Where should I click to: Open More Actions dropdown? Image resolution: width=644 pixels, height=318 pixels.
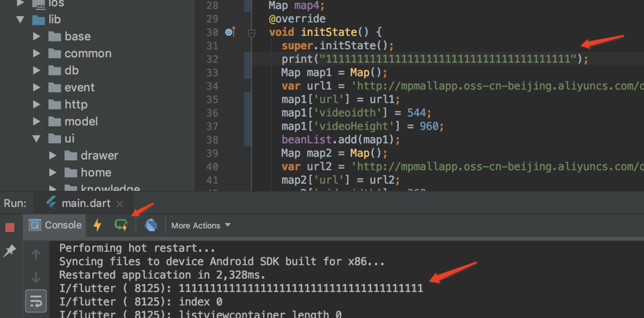(x=200, y=226)
